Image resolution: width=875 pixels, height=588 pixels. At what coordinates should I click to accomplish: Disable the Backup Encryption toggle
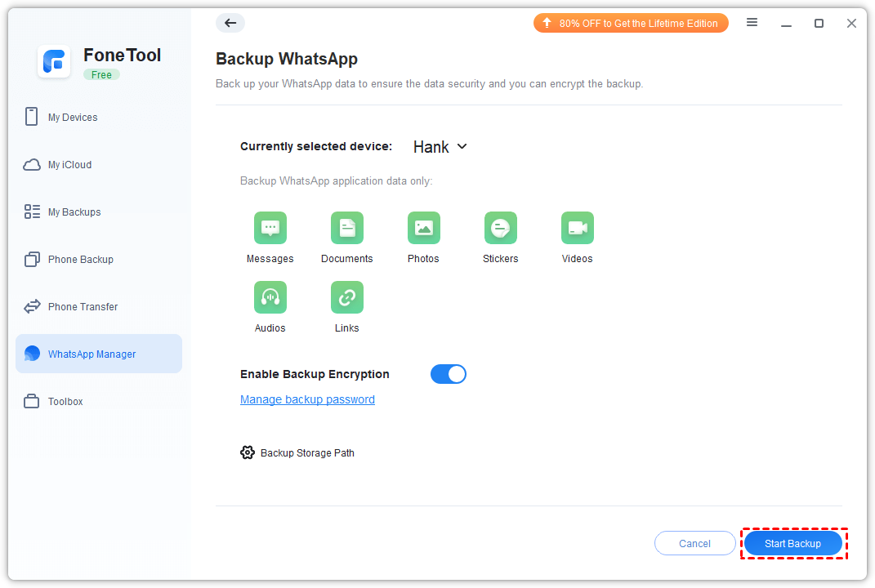448,374
